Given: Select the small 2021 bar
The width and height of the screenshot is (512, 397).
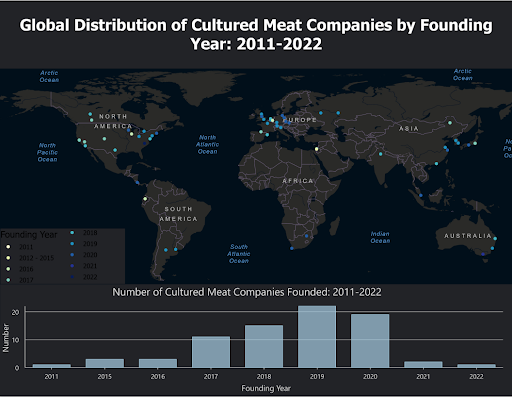Looking at the screenshot, I should pos(423,364).
